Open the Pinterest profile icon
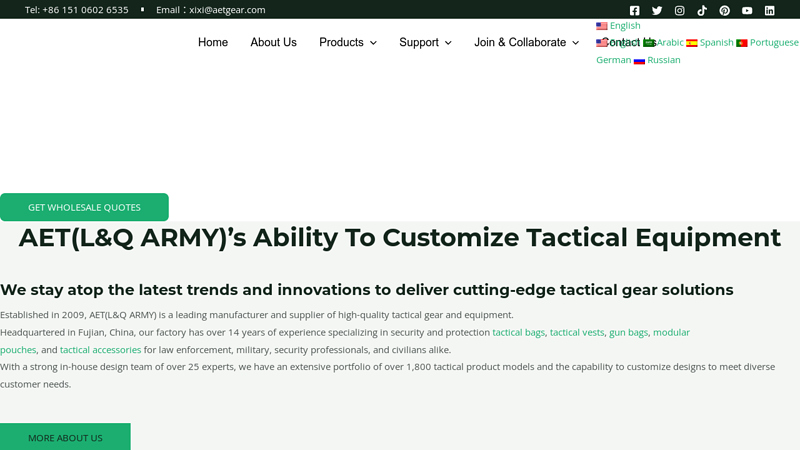The height and width of the screenshot is (450, 800). (724, 10)
